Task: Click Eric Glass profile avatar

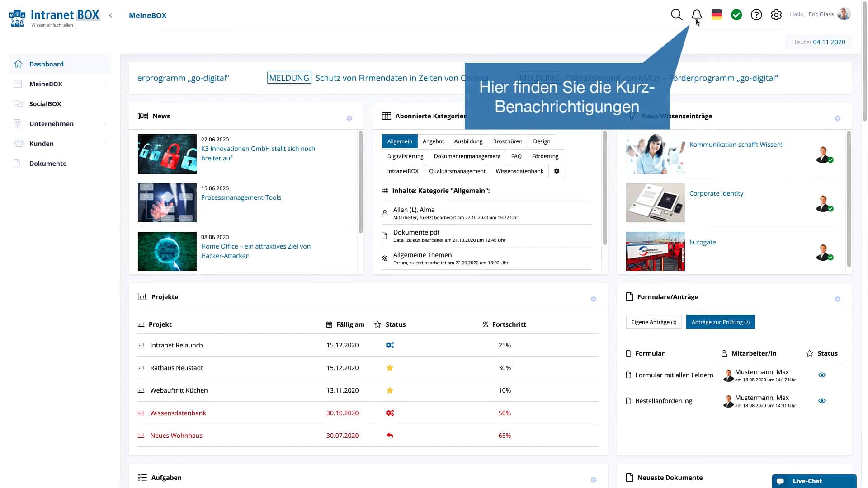Action: click(844, 14)
